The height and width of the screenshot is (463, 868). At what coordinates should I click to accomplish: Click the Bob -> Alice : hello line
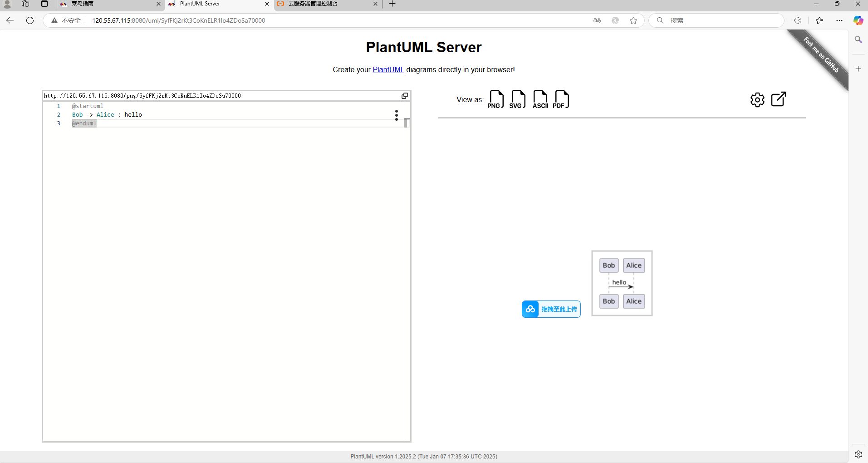107,115
